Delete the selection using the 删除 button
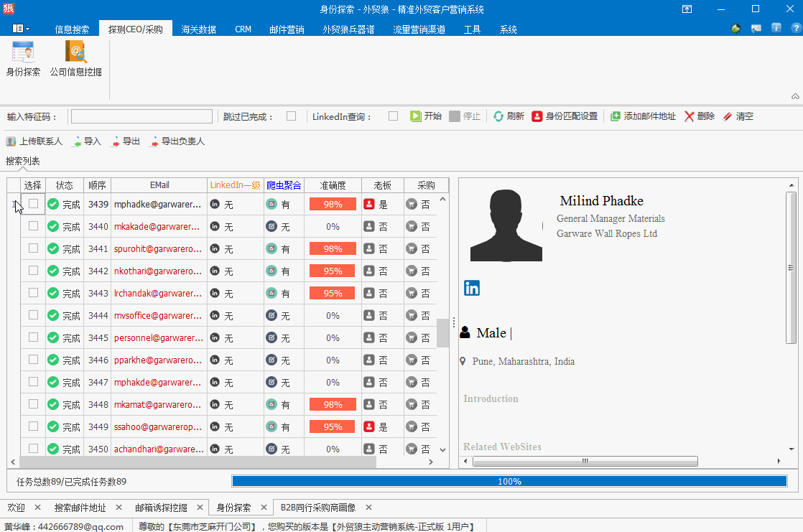The height and width of the screenshot is (532, 803). click(699, 116)
